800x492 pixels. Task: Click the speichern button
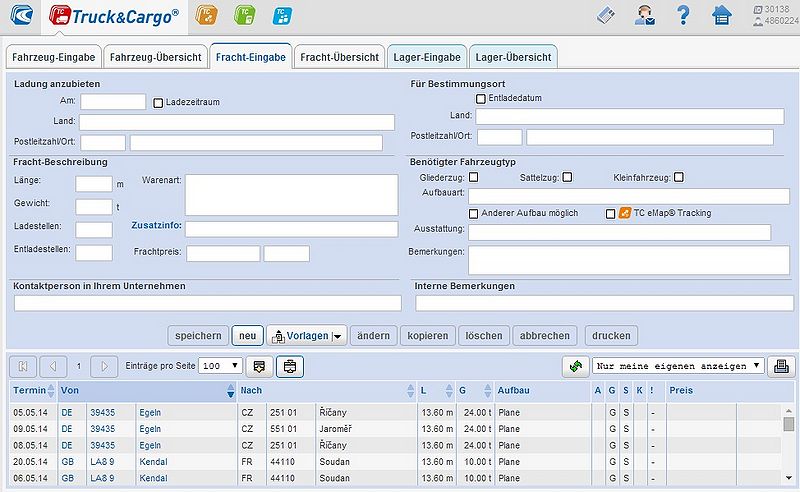[198, 336]
